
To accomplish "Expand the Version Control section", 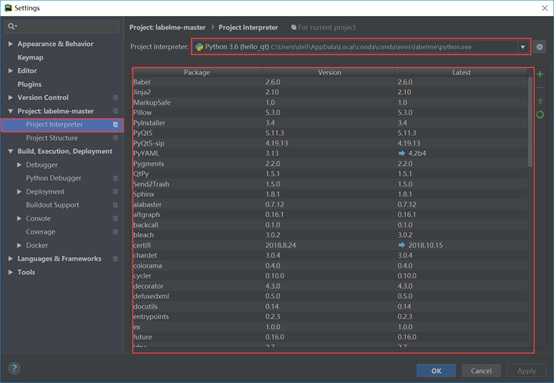I will pyautogui.click(x=10, y=98).
